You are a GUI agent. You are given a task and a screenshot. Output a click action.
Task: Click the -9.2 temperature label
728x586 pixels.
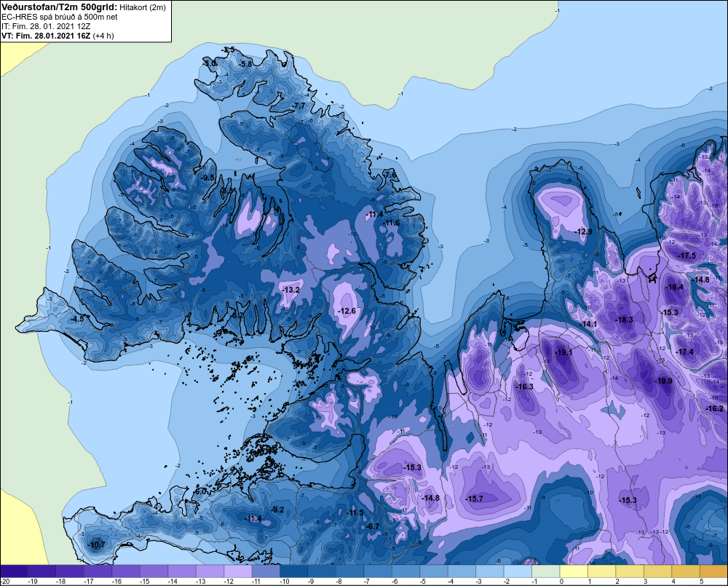coord(277,510)
